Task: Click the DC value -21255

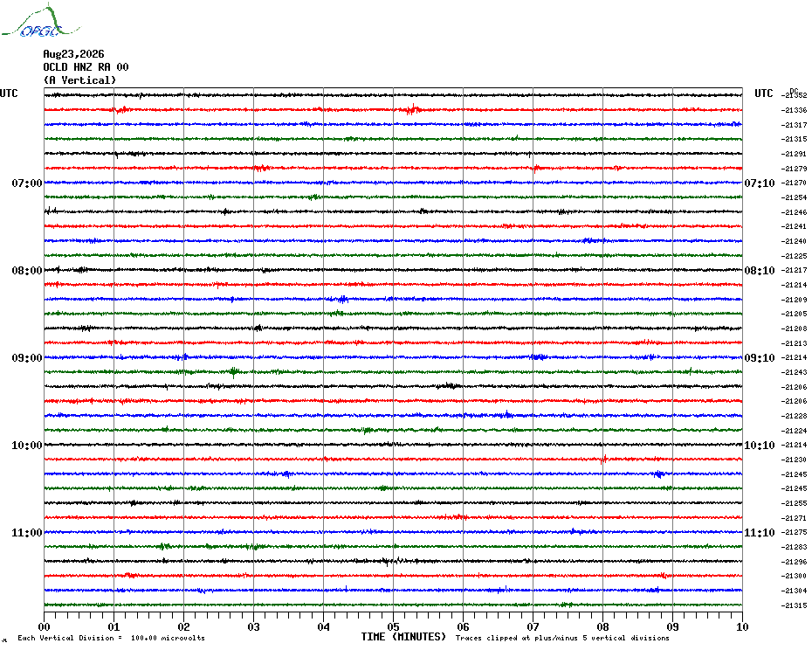Action: coord(794,503)
